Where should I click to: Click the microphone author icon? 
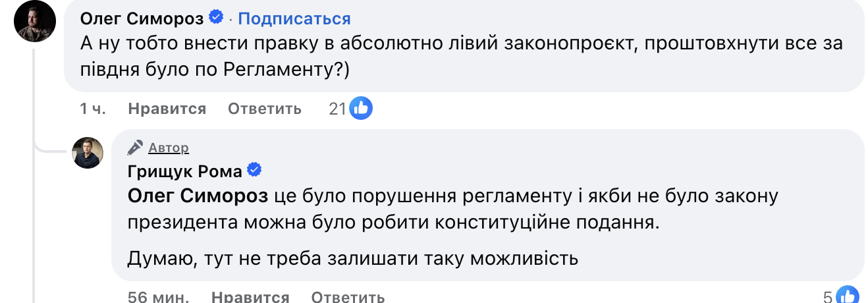[x=136, y=147]
